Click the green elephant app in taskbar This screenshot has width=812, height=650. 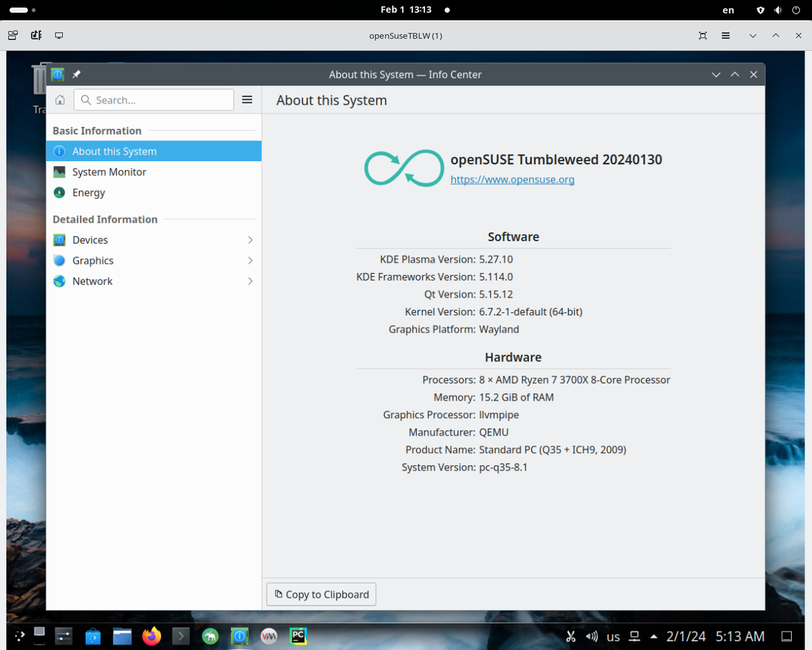coord(210,636)
